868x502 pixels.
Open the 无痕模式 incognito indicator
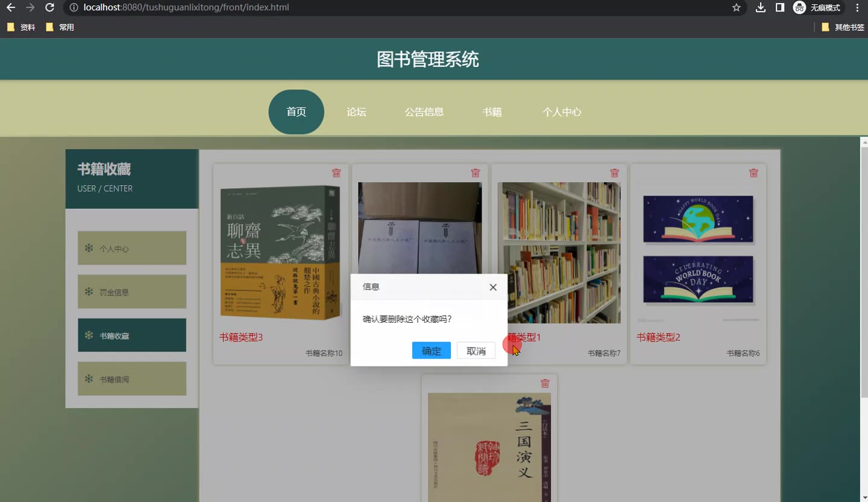pyautogui.click(x=817, y=8)
